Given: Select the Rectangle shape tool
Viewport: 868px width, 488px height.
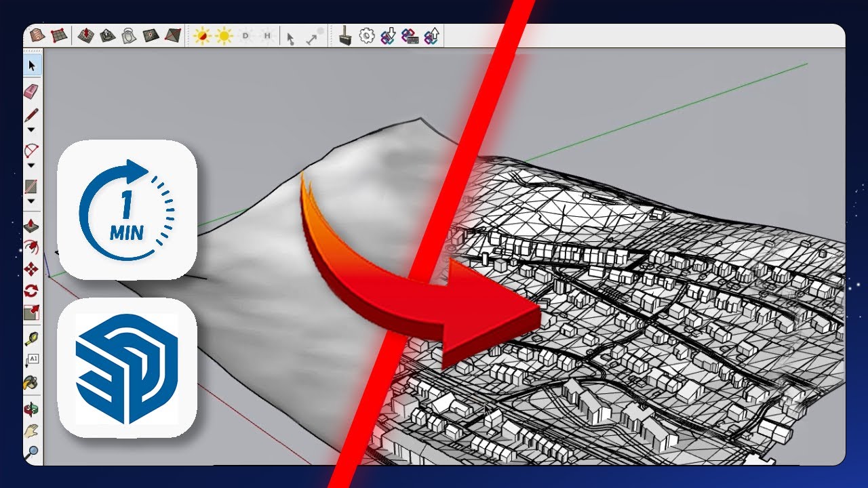Looking at the screenshot, I should pyautogui.click(x=31, y=186).
